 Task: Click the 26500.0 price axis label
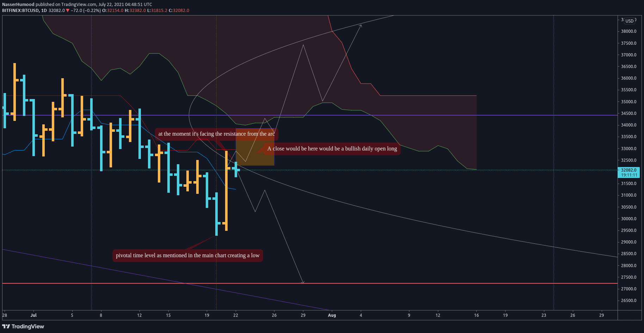coord(629,301)
